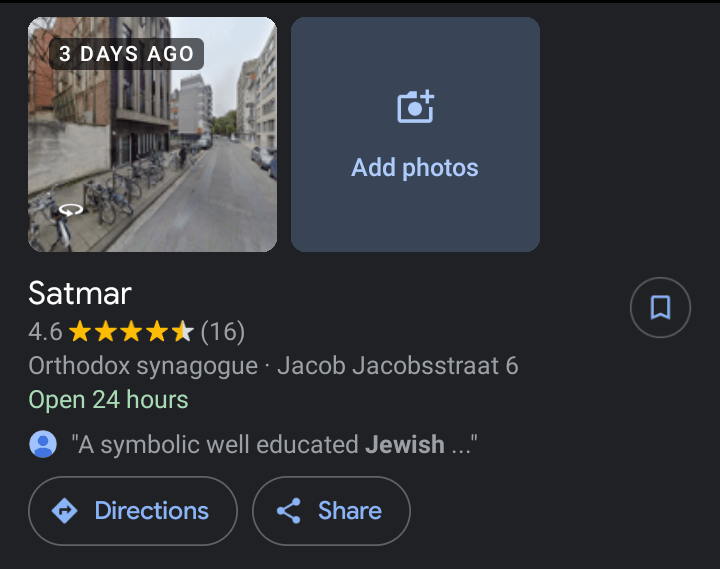720x569 pixels.
Task: Click the Jacob Jacobsstraat 6 address
Action: click(397, 366)
